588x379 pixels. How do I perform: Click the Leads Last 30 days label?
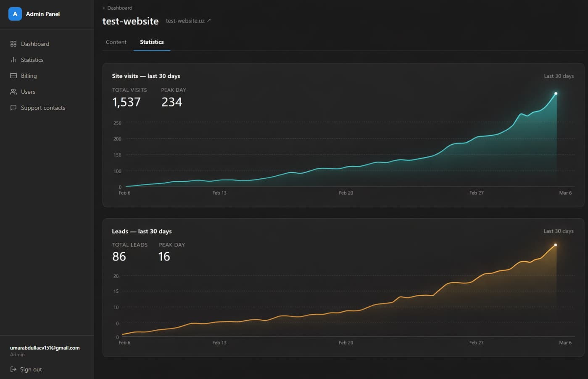[x=558, y=231]
